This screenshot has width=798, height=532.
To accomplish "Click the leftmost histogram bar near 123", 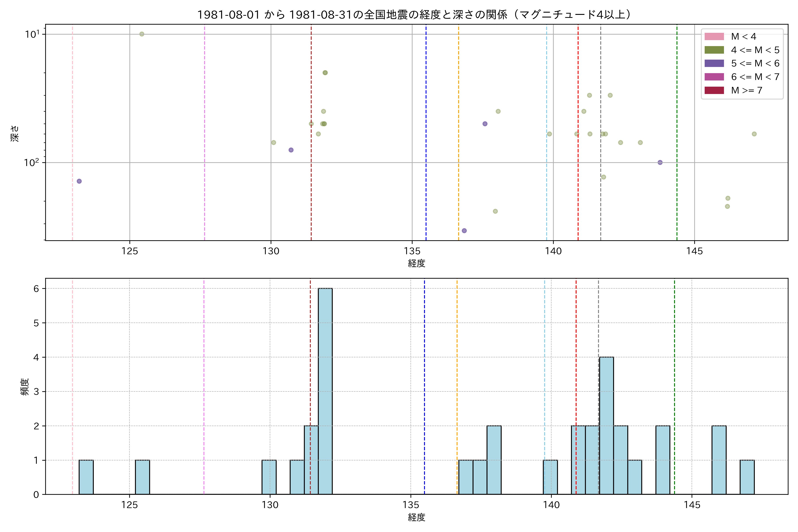I will [x=86, y=477].
